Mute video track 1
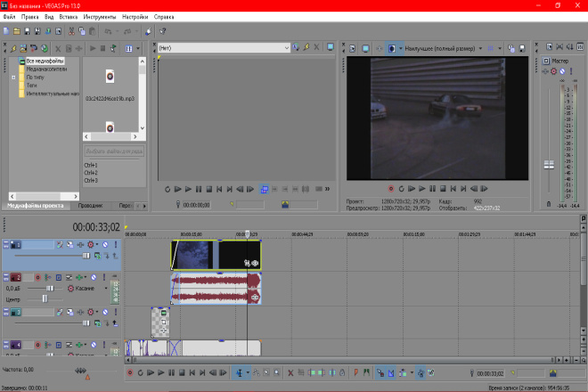Viewport: 588px width, 392px height. tap(105, 245)
